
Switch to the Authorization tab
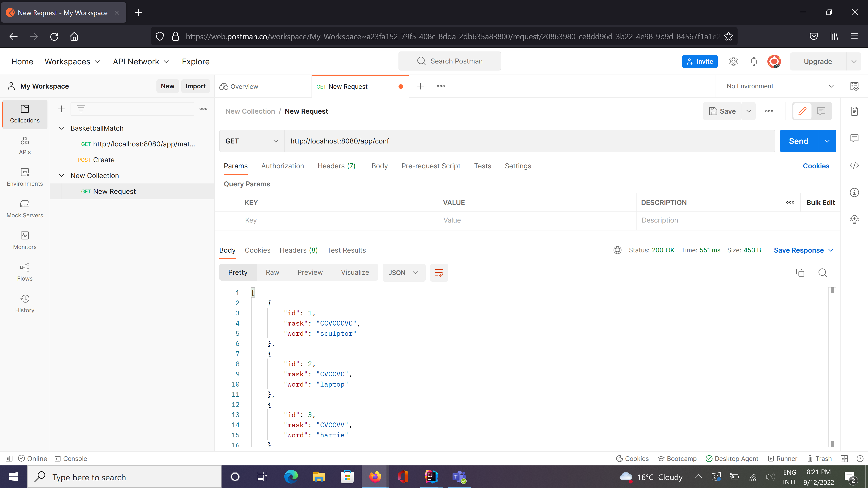pos(282,166)
